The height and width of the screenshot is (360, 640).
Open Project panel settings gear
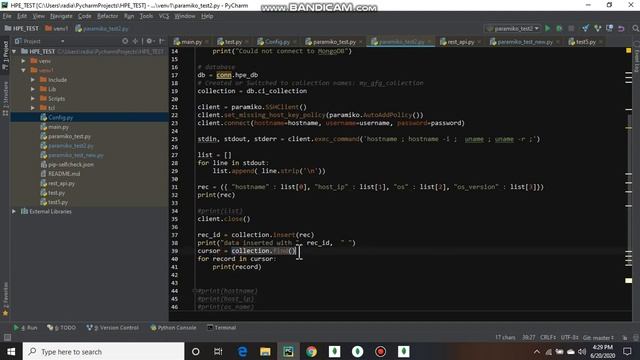[x=149, y=41]
